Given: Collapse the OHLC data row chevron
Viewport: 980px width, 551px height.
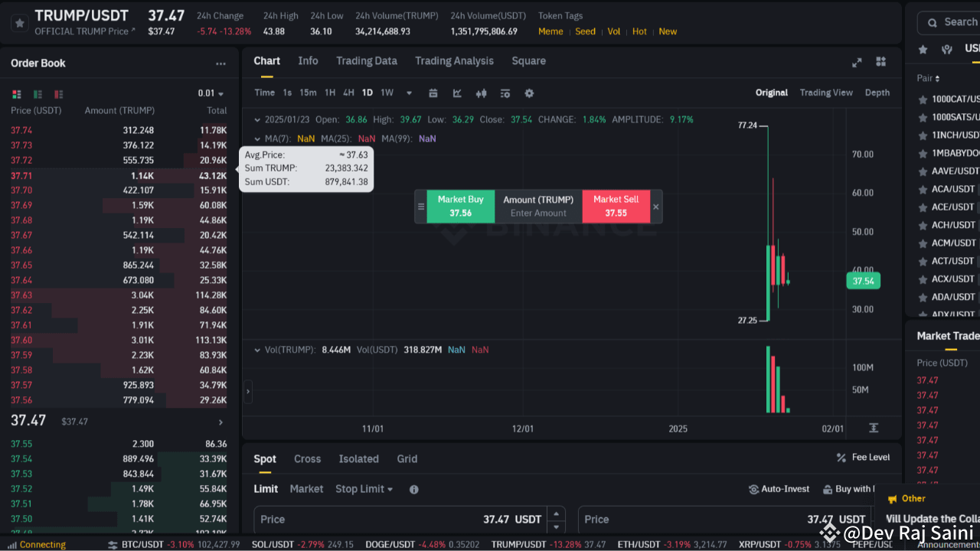Looking at the screenshot, I should (257, 119).
